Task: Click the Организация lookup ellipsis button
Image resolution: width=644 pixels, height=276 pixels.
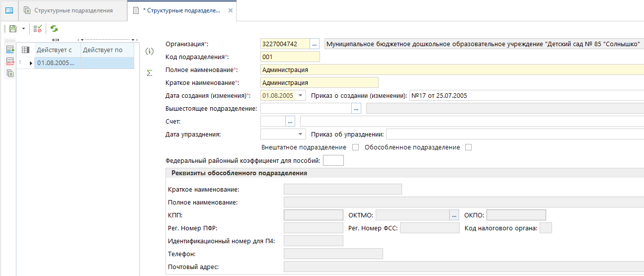Action: click(x=315, y=44)
